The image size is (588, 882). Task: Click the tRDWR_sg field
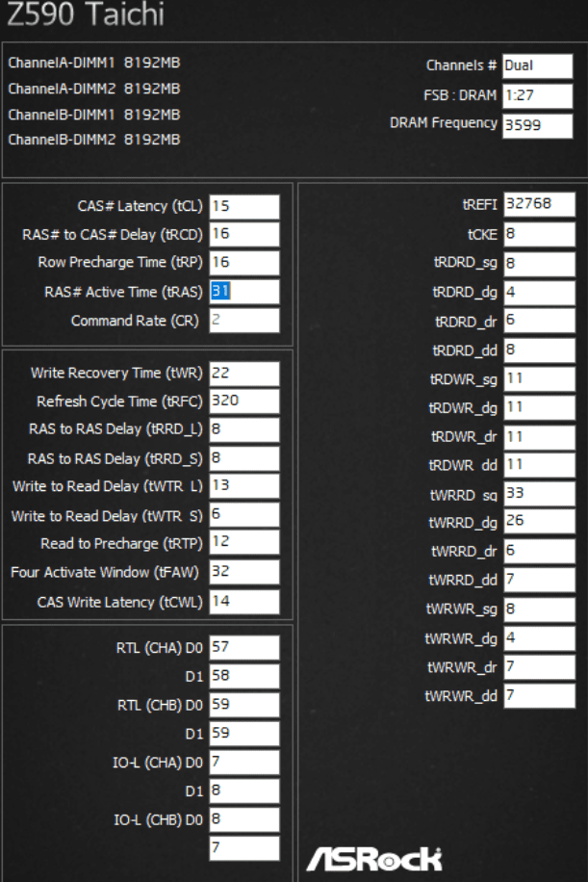point(539,378)
